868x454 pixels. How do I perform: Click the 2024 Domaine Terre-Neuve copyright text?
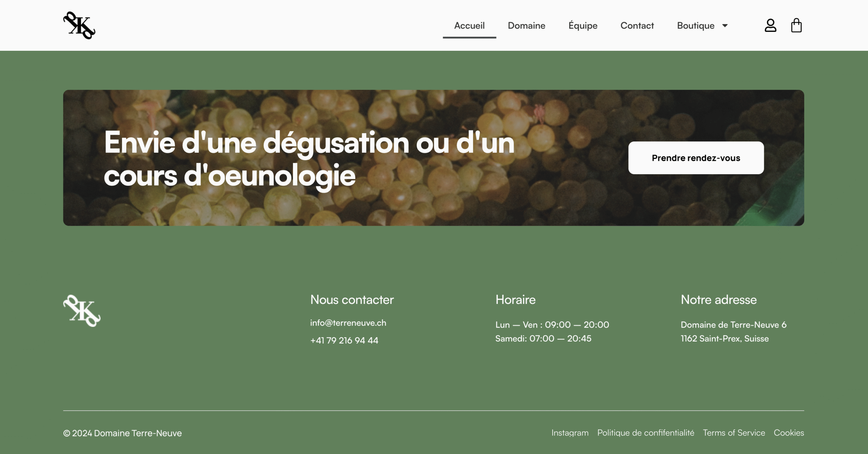(x=122, y=433)
